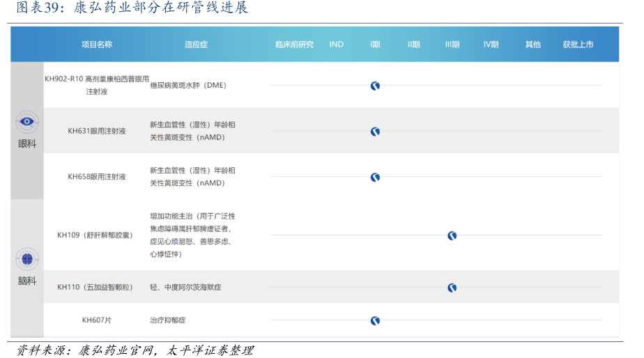Select the 适应症 column header
This screenshot has width=644, height=358.
tap(196, 45)
